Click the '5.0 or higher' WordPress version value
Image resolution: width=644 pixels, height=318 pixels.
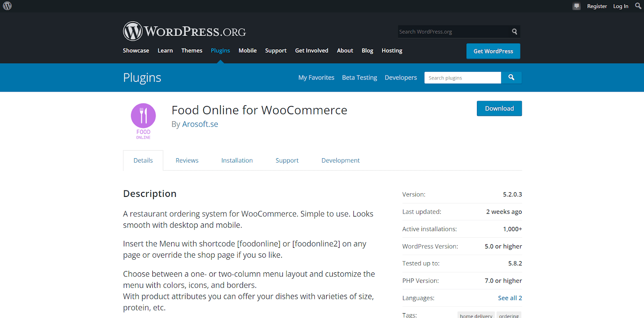click(503, 246)
